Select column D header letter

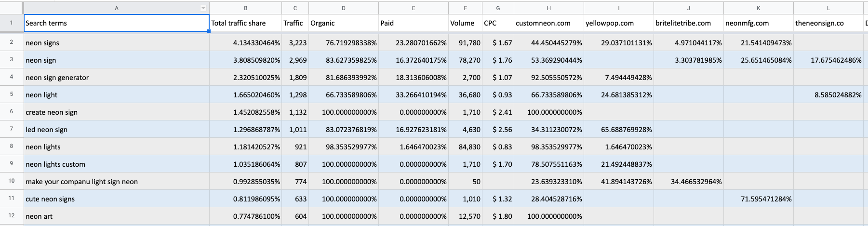[x=344, y=8]
